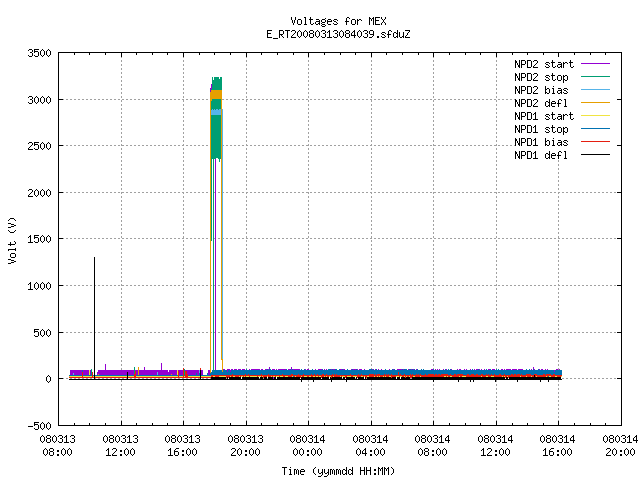Click the 2500 y-axis tick label
The height and width of the screenshot is (480, 640).
point(40,146)
